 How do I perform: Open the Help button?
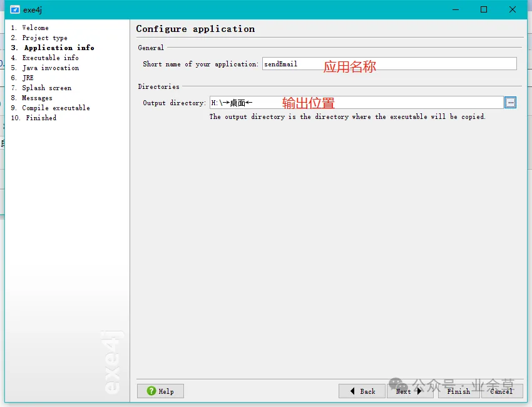pyautogui.click(x=160, y=391)
